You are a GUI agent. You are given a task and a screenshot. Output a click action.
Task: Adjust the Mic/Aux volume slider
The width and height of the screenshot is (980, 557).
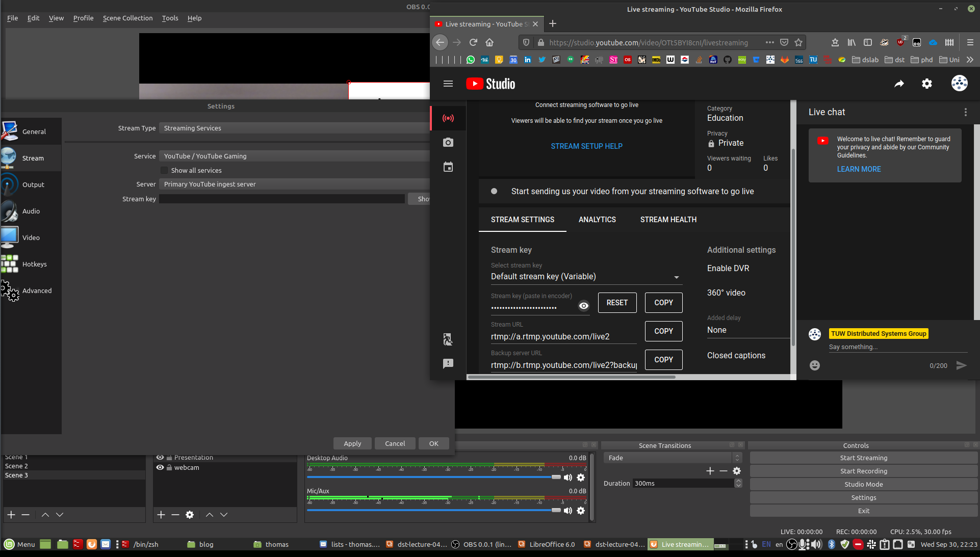pos(433,510)
